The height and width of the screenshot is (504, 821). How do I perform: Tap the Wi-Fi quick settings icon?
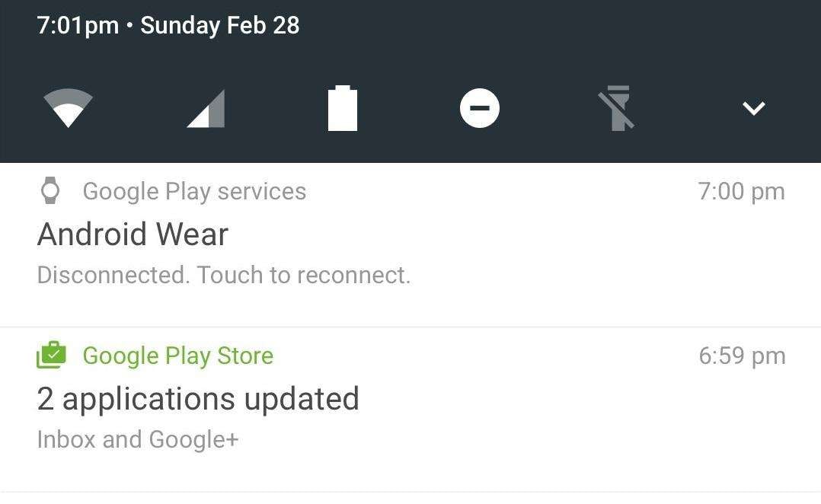pos(68,108)
